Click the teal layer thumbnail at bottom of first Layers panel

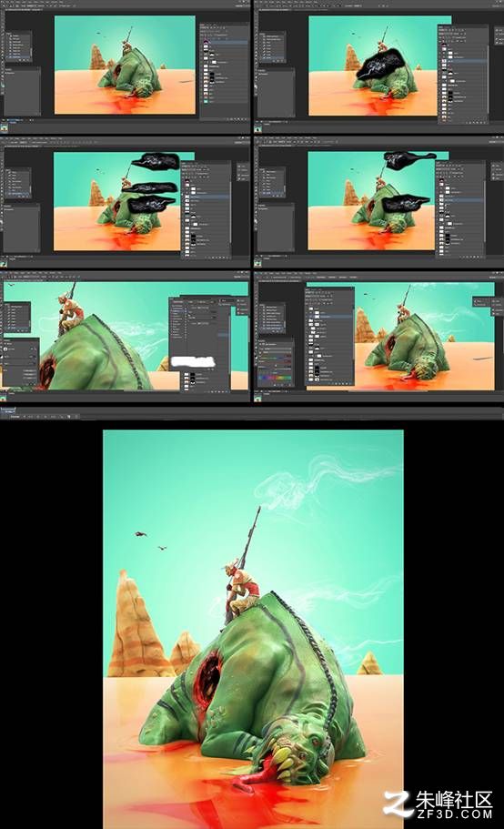207,101
